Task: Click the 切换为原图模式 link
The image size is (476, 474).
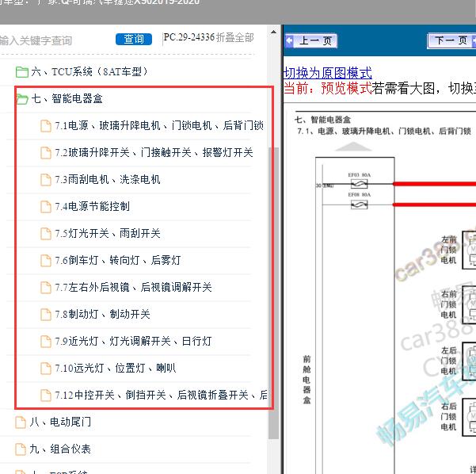Action: pyautogui.click(x=328, y=73)
